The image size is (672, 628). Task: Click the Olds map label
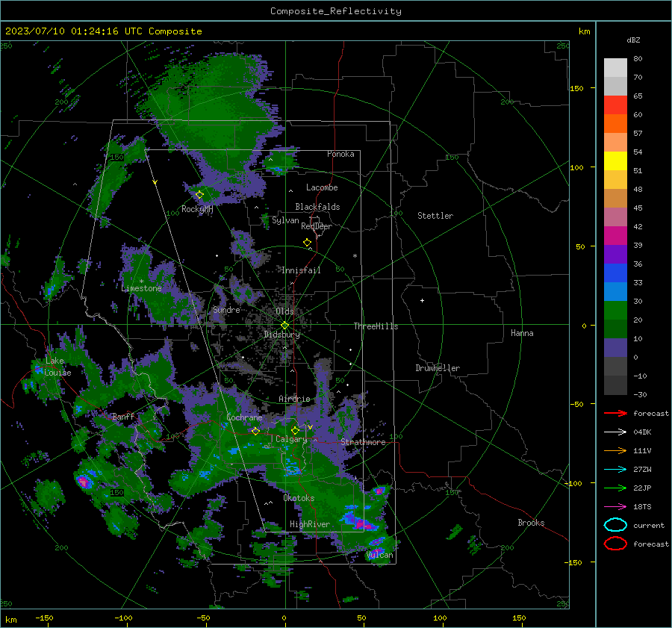click(x=284, y=311)
